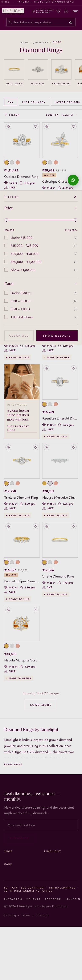The image size is (82, 980).
Task: Open the hamburger menu icon
Action: coord(75,11)
